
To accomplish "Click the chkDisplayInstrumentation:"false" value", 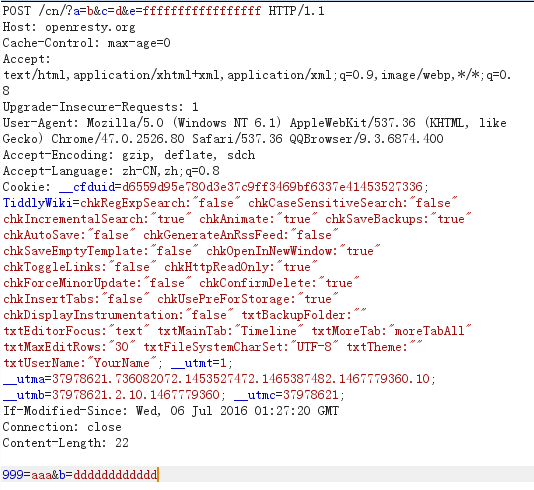I will pos(118,315).
